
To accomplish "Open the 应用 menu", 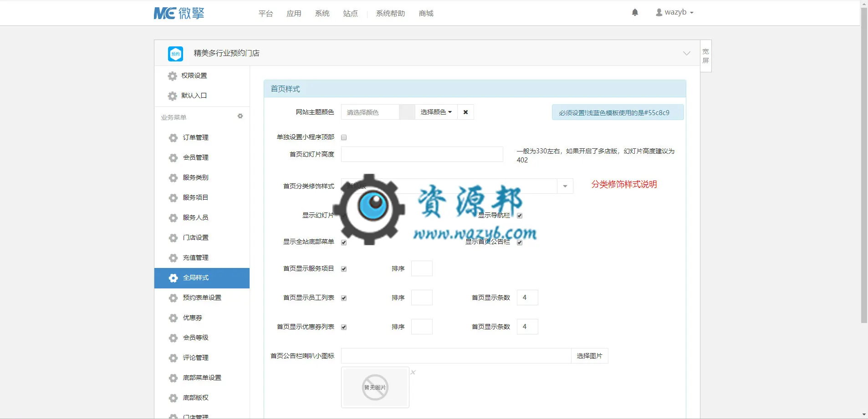I will [294, 13].
